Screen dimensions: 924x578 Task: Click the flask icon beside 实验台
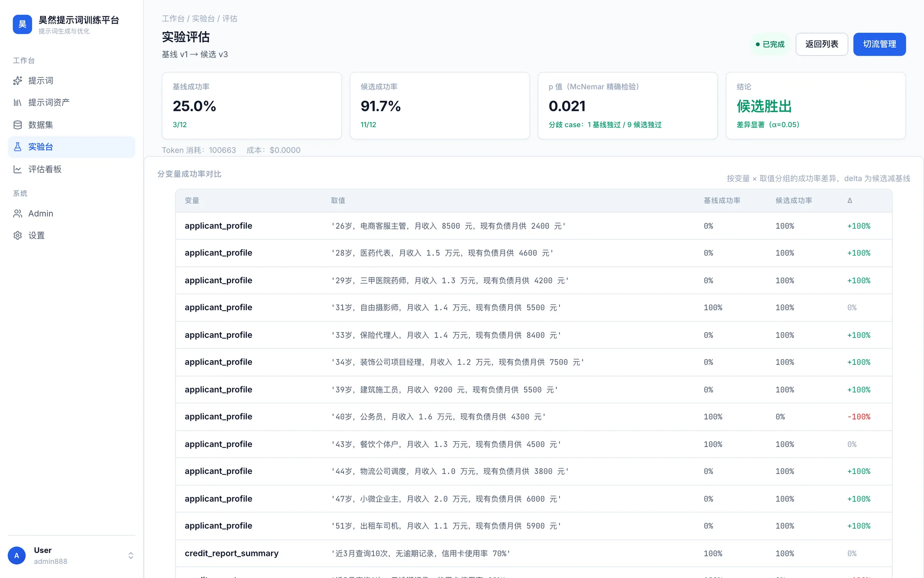18,147
